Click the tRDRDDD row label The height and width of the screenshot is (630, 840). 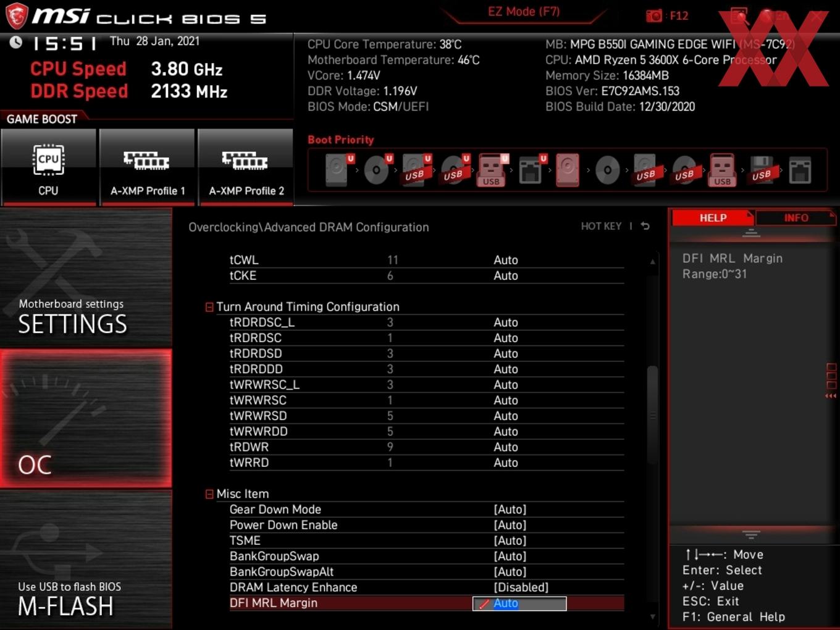point(256,369)
